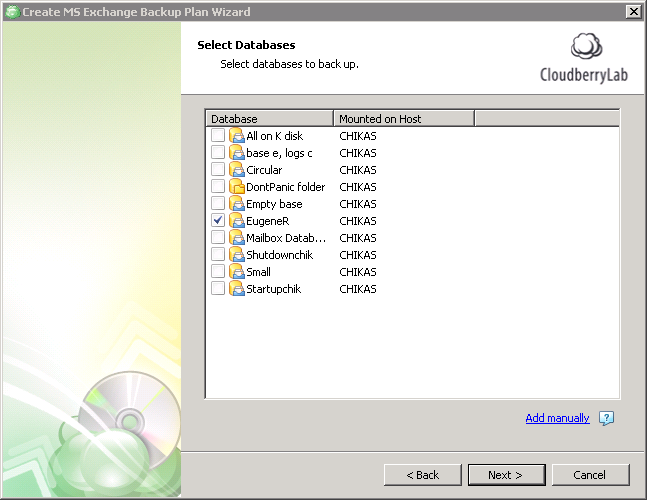This screenshot has height=500, width=647.
Task: Click the DontPanic folder icon
Action: (237, 186)
